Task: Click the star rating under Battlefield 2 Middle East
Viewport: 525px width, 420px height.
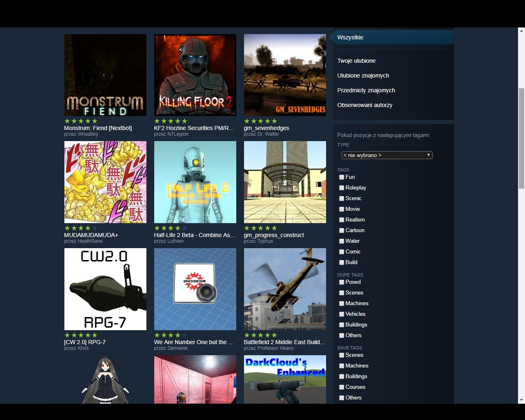Action: click(x=260, y=335)
